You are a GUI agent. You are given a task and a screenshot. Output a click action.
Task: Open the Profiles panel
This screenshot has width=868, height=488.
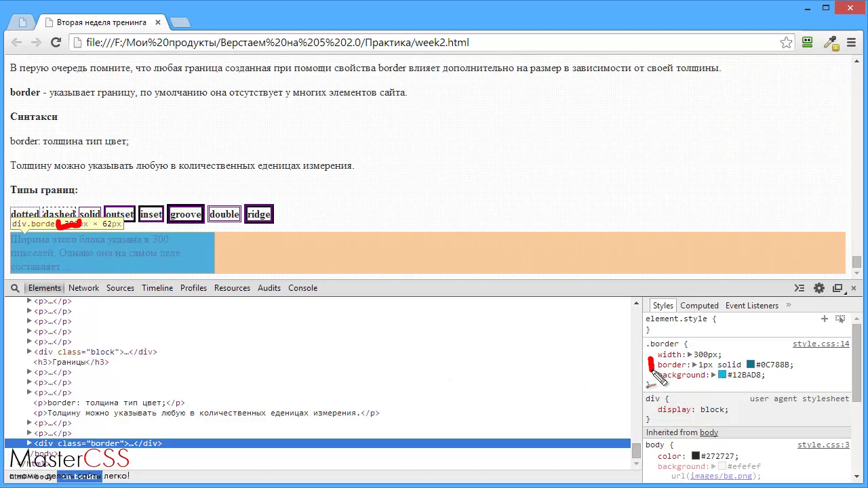coord(193,288)
